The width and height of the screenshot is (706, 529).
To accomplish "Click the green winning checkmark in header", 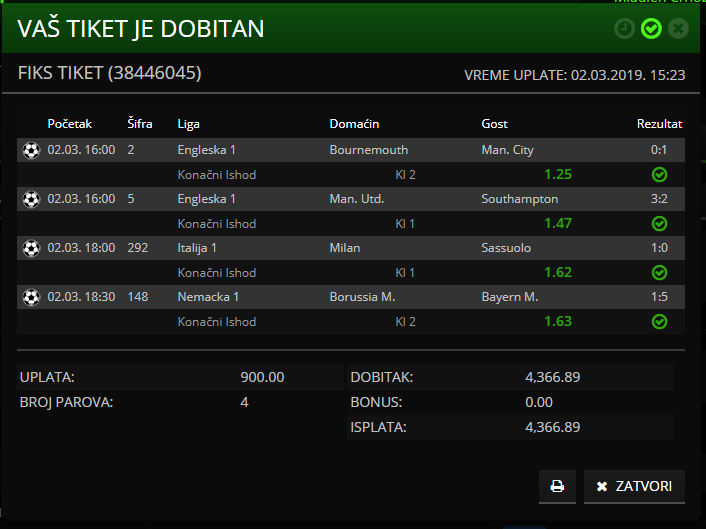I will pos(651,29).
